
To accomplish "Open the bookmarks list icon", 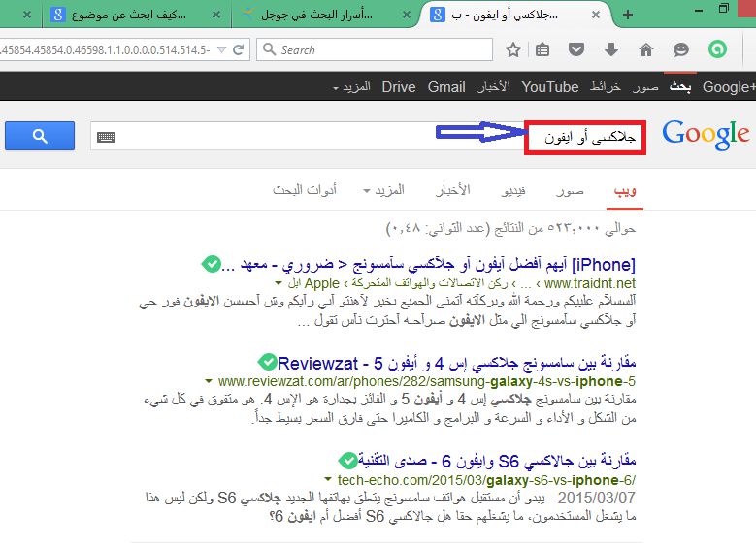I will click(x=542, y=49).
